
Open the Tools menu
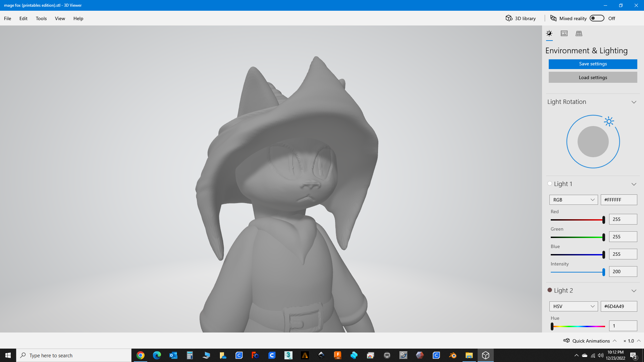41,18
